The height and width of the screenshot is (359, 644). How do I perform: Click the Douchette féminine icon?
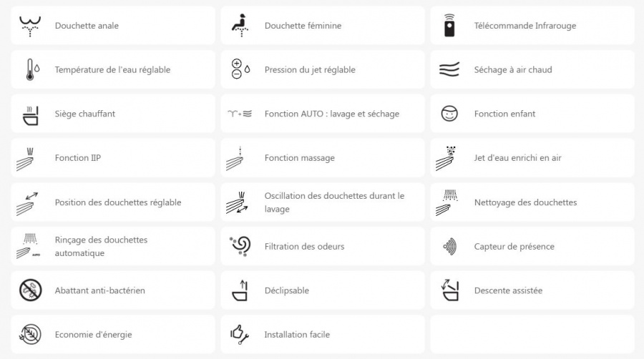(240, 26)
